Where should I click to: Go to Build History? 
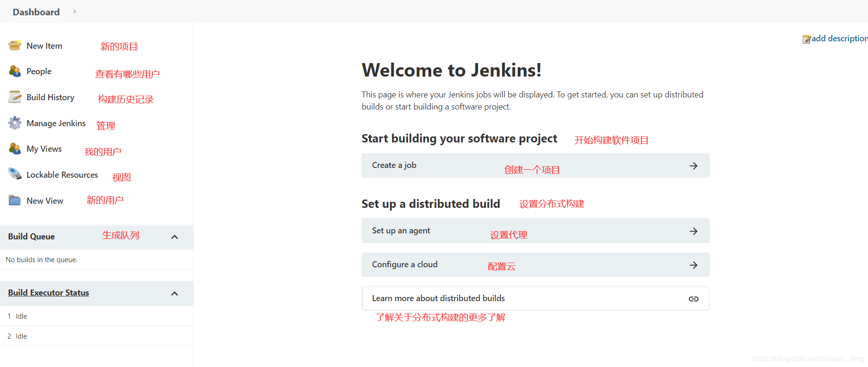[x=50, y=97]
